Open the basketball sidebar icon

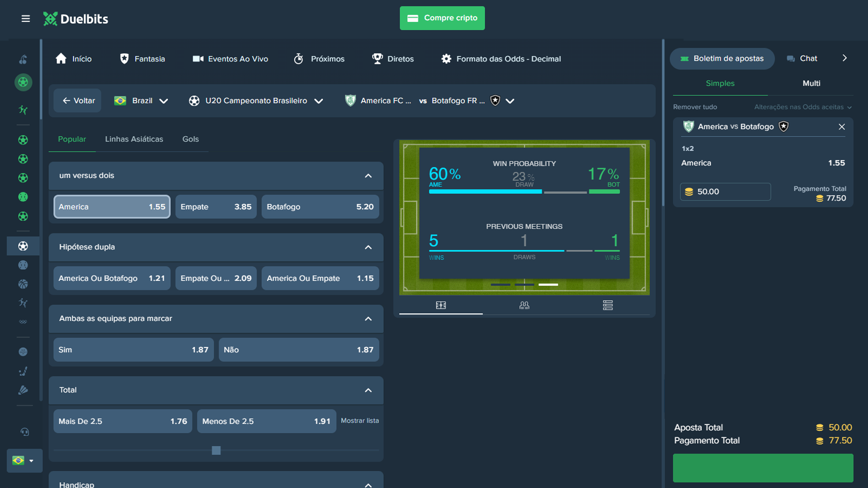click(23, 284)
